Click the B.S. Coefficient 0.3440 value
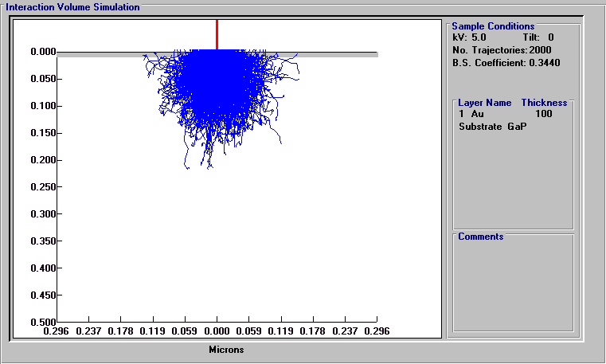Screen dimensions: 606x364 point(506,63)
